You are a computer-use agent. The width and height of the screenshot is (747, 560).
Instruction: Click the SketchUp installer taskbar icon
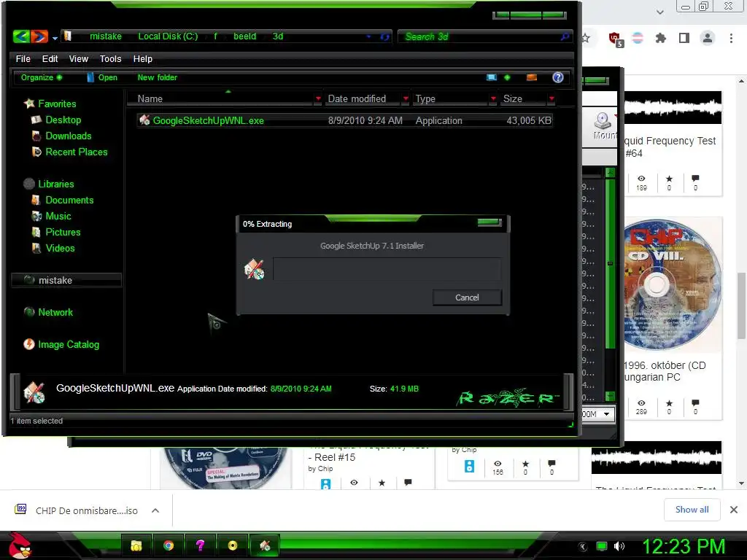264,545
